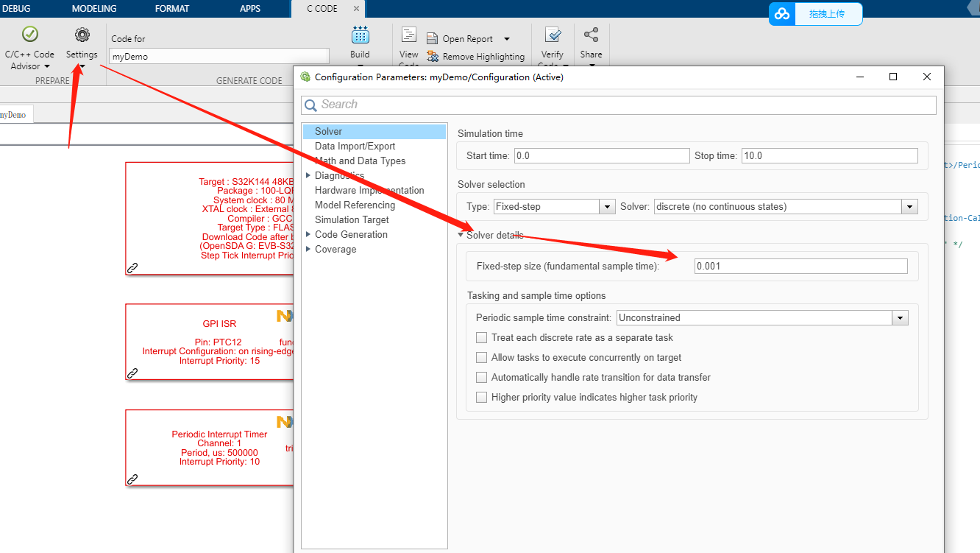The image size is (980, 553).
Task: Select Model Referencing category
Action: pyautogui.click(x=355, y=205)
